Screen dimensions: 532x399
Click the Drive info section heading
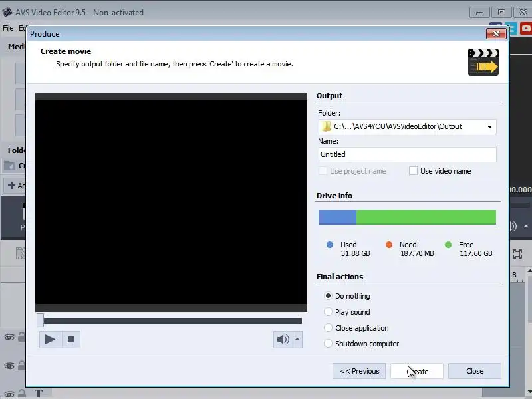click(334, 196)
